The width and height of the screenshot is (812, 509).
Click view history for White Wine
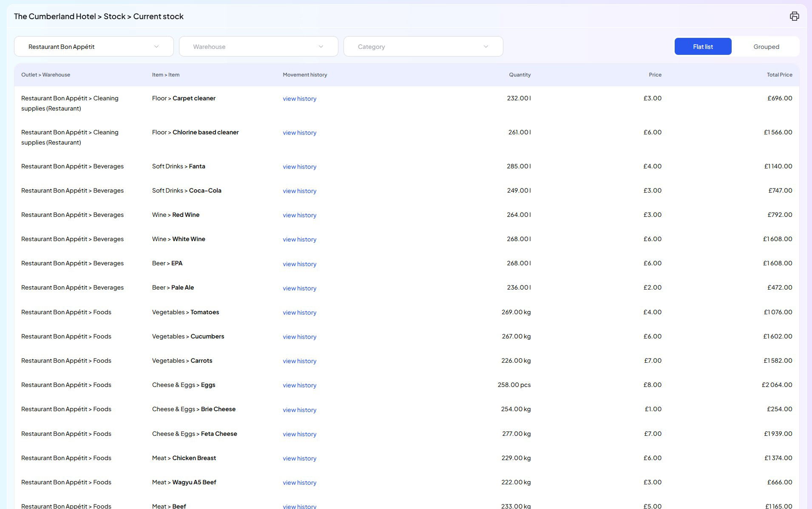pos(299,239)
